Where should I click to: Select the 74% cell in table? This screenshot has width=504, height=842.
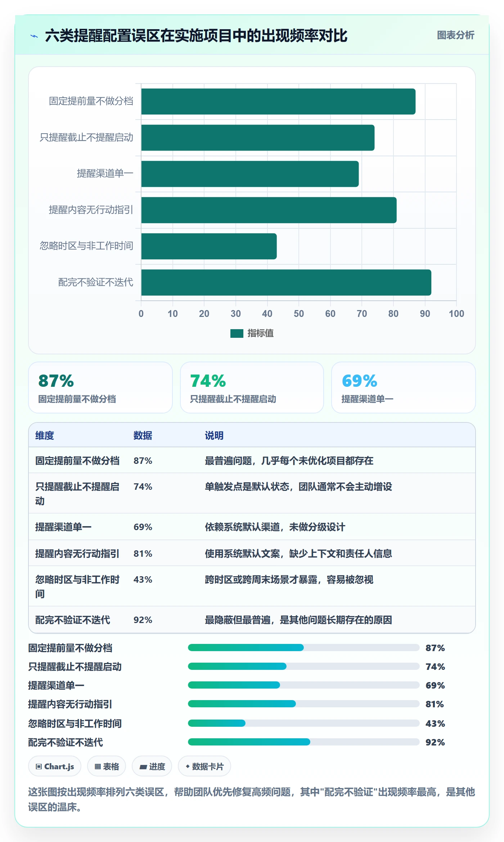[143, 487]
